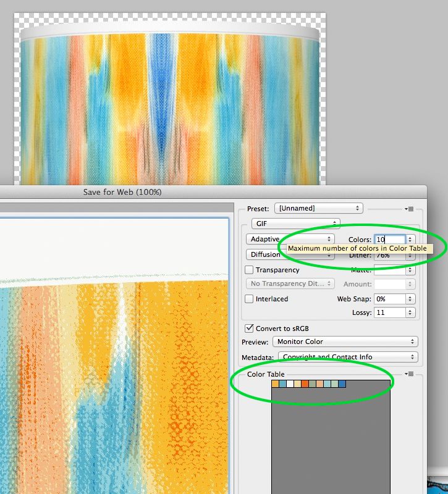Open the Colors count stepper arrows
Screen dimensions: 448x494
(410, 240)
